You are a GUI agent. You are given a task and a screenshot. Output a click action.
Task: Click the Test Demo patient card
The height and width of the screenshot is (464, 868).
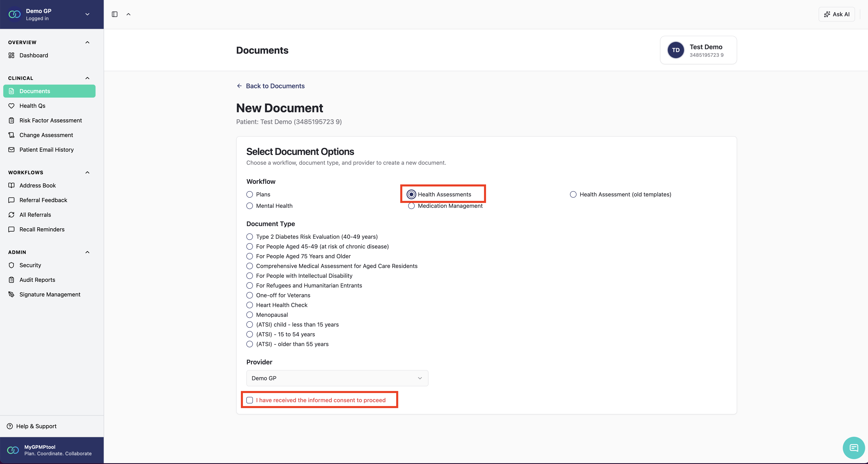698,50
